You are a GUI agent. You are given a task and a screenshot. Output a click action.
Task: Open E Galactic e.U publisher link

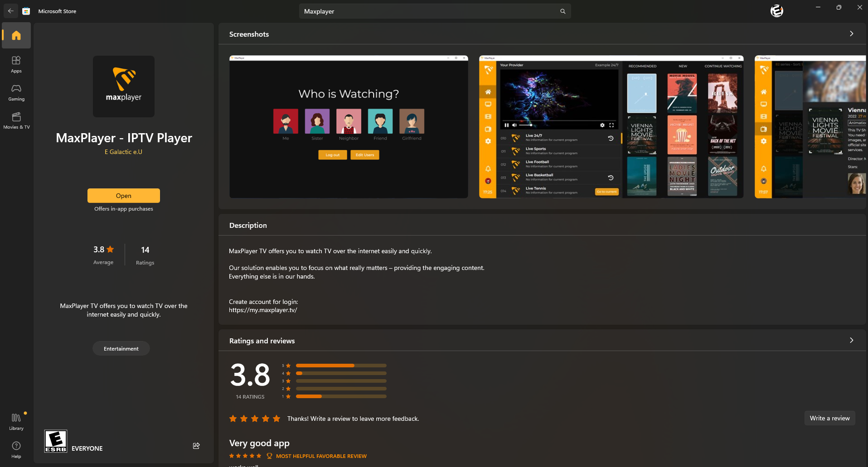click(x=123, y=152)
